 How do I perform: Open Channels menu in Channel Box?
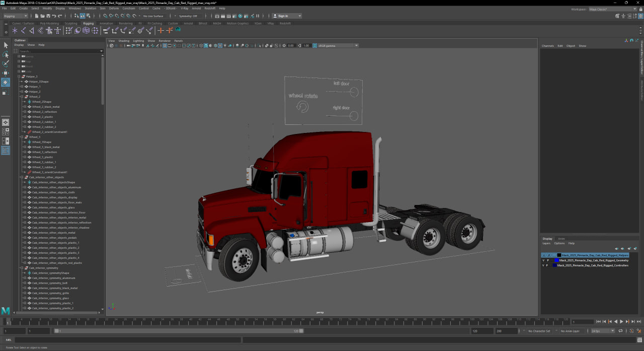tap(547, 46)
